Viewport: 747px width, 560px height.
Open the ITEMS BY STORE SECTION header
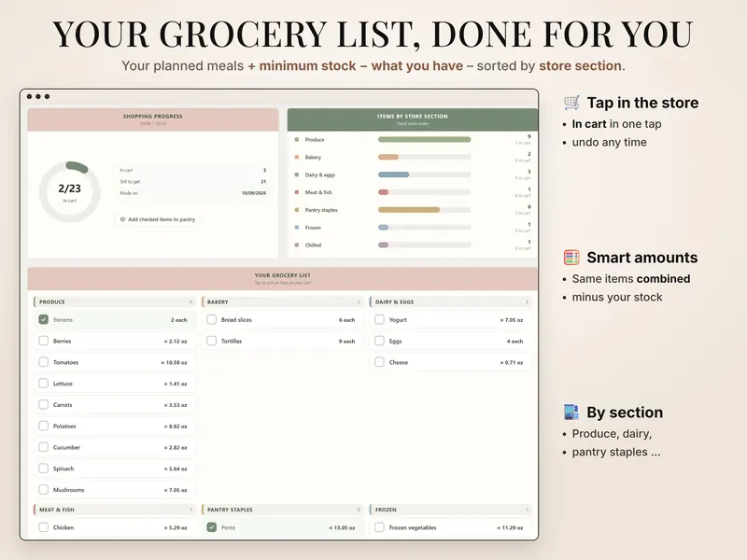(x=413, y=119)
